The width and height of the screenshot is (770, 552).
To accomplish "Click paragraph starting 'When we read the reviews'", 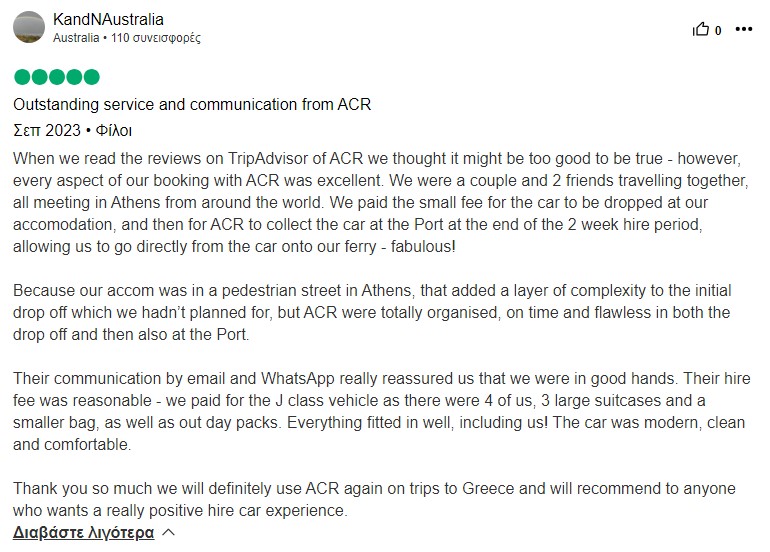I will pos(381,202).
